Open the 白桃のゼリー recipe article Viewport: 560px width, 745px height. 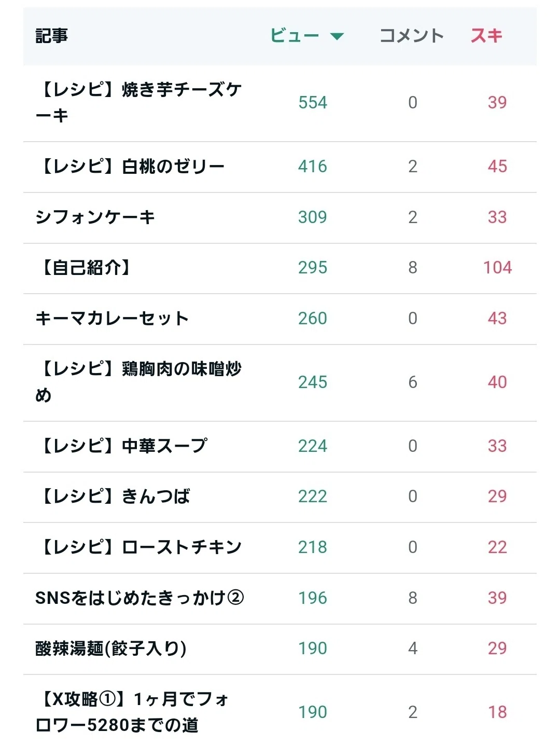point(130,167)
